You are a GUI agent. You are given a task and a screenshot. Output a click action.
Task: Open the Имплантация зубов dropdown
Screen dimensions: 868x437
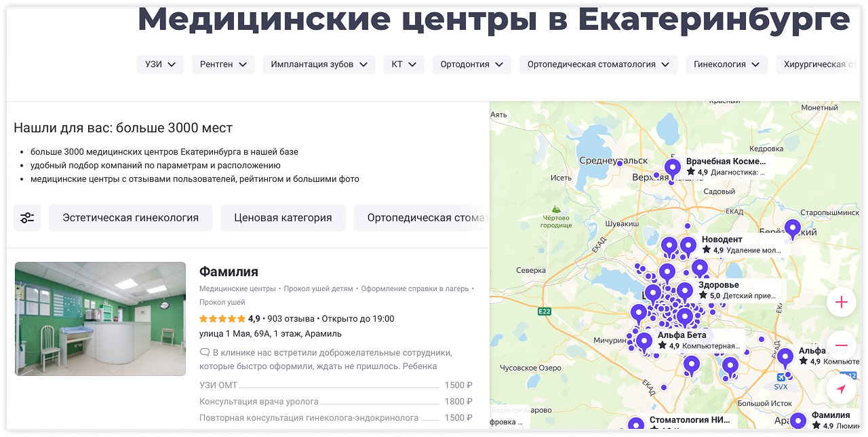(319, 64)
